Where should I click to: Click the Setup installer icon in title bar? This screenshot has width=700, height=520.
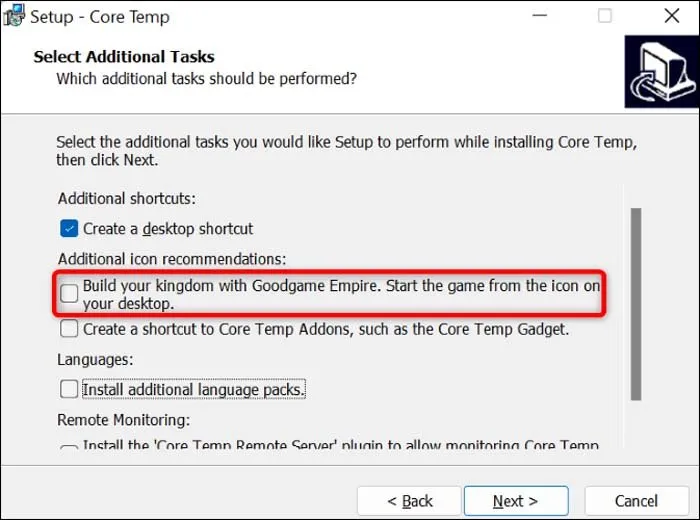tap(14, 16)
